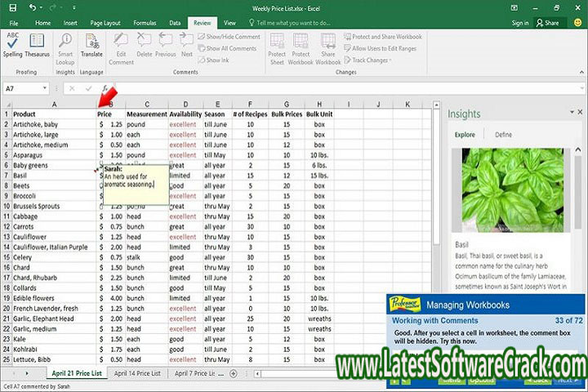The width and height of the screenshot is (588, 392).
Task: Switch to the Insert tab
Action: coord(70,23)
